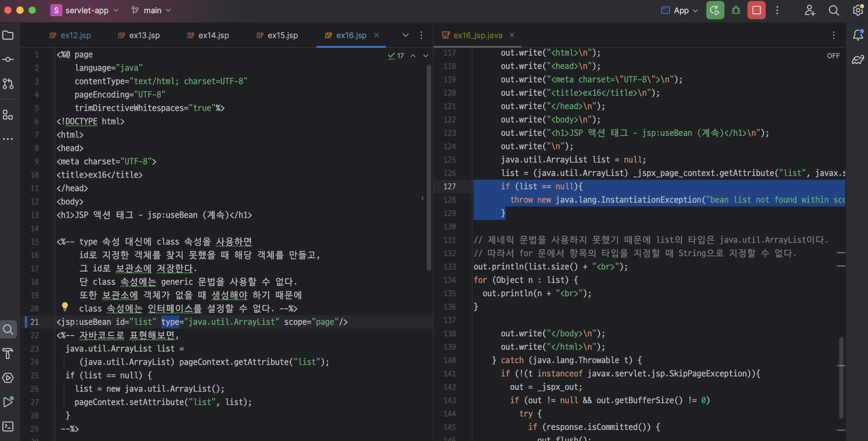
Task: Click 'java.util.ArrayList list = null;' line 125
Action: [x=573, y=159]
